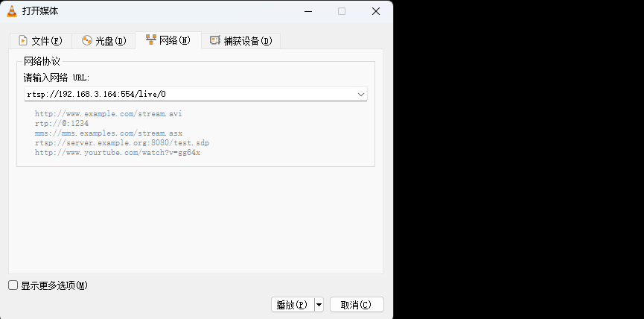Screen dimensions: 644x319
Task: Click example text http://www.yourtube.com/watch?v=gg64x
Action: [x=118, y=153]
